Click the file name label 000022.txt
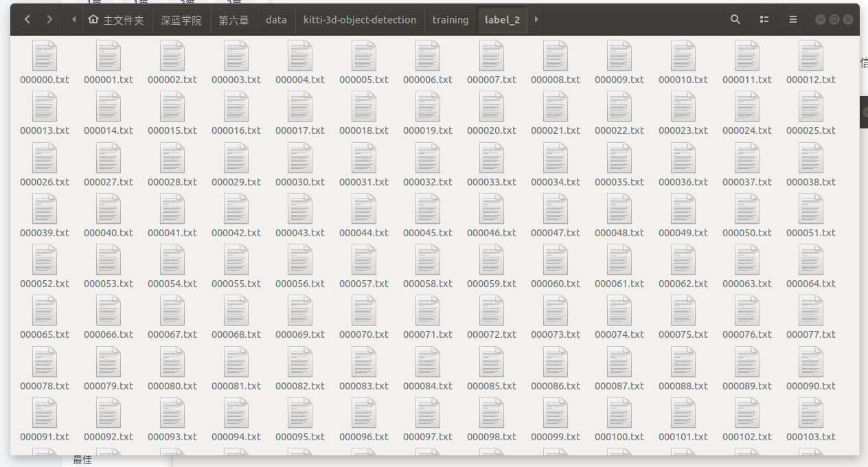Image resolution: width=868 pixels, height=467 pixels. click(x=619, y=130)
